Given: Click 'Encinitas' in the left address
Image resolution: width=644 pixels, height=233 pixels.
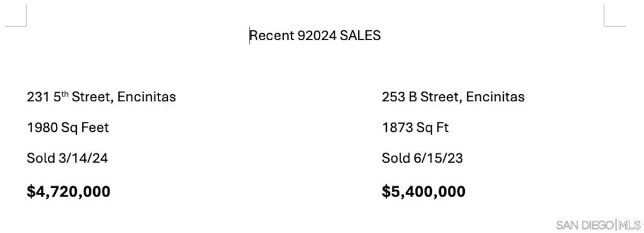Looking at the screenshot, I should coord(147,97).
